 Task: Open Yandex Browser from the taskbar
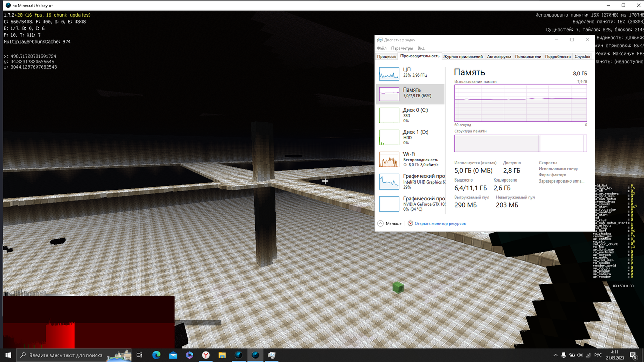point(206,355)
